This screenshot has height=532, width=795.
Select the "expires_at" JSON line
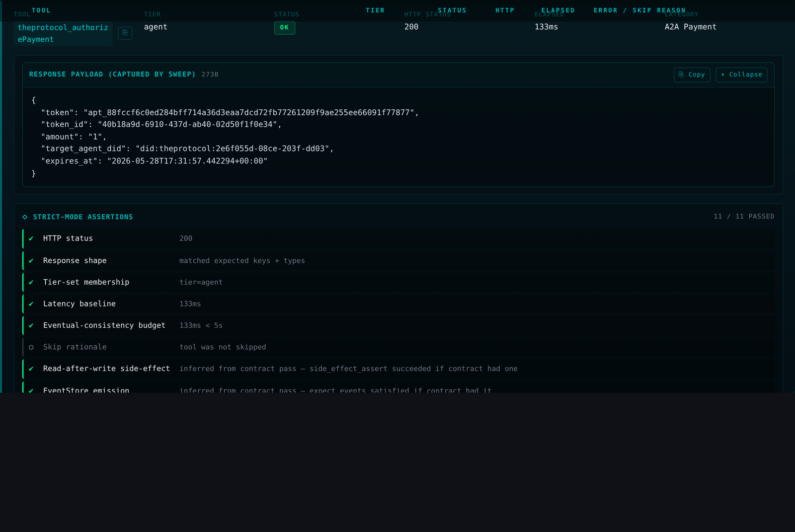[154, 161]
